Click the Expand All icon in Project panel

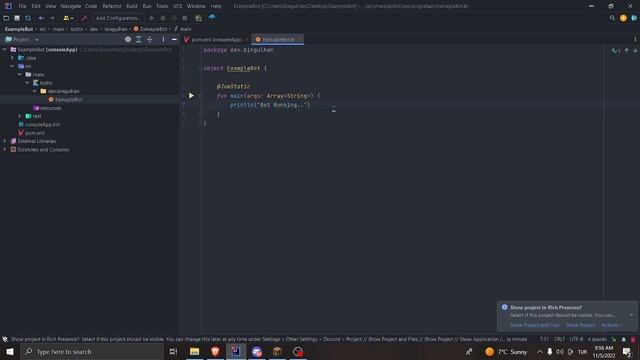click(x=139, y=39)
